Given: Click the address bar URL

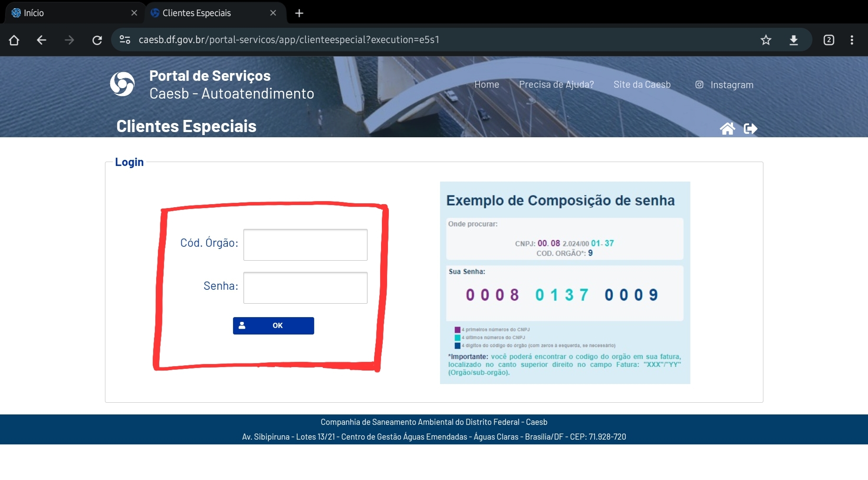Looking at the screenshot, I should [x=289, y=40].
